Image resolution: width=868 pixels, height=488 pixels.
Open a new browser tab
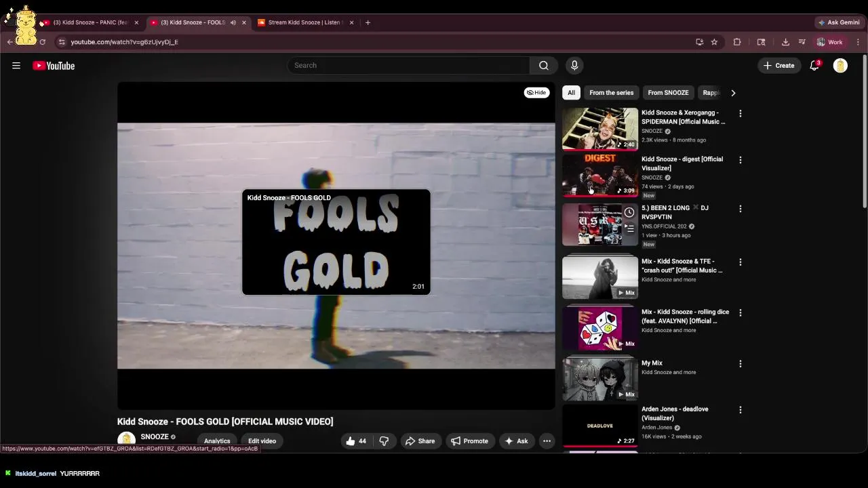[368, 22]
